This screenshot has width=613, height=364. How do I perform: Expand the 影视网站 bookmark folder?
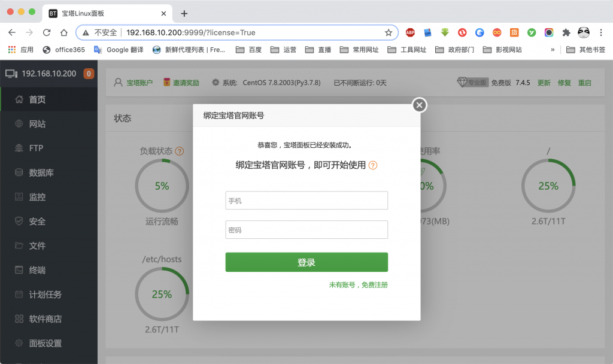tap(502, 50)
